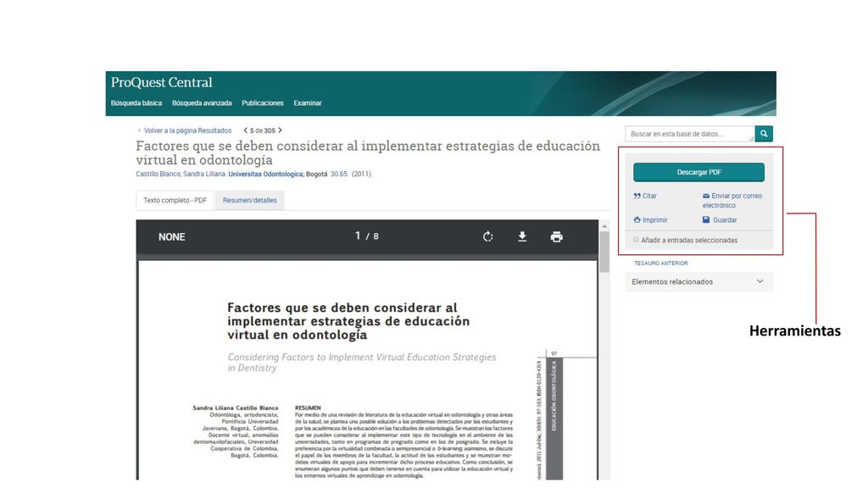Click the Citar quote icon
868x488 pixels.
tap(637, 196)
